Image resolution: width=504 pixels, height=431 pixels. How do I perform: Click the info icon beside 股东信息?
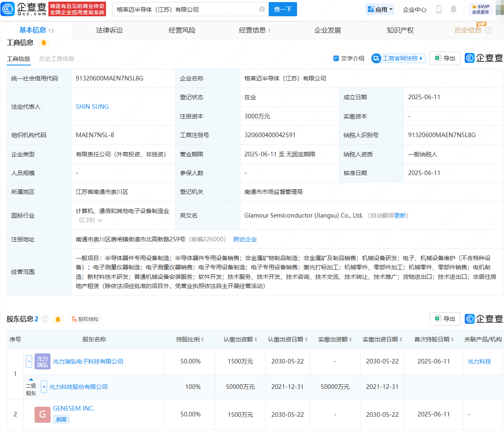point(45,319)
